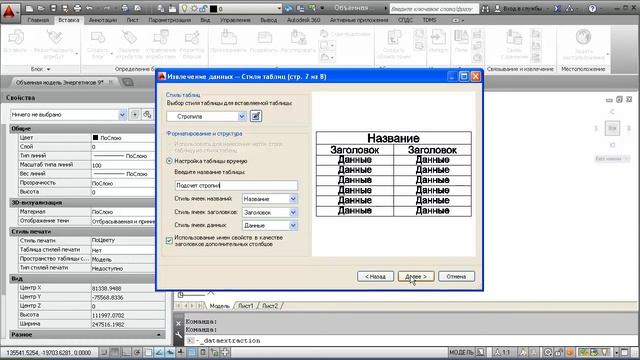Viewport: 640px width, 360px height.
Task: Click the Save icon in quick access toolbar
Action: point(53,8)
